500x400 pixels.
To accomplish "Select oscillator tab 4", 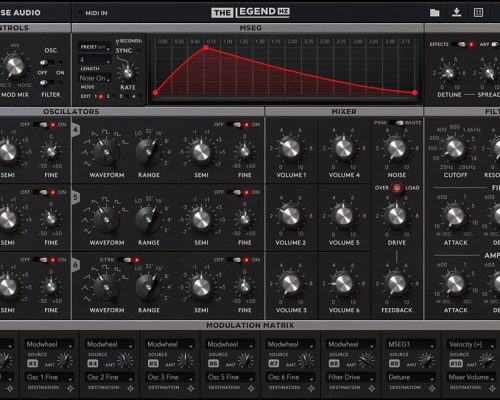I will [x=76, y=130].
